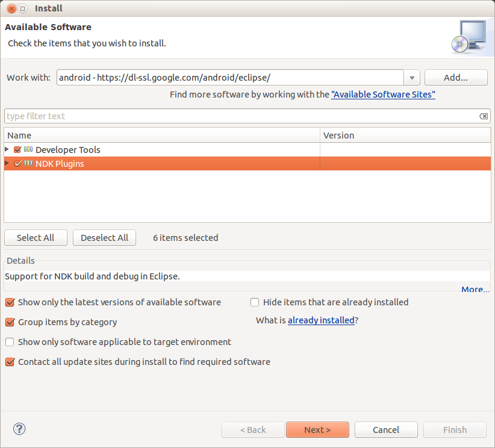Click the Developer Tools category icon

[x=26, y=149]
